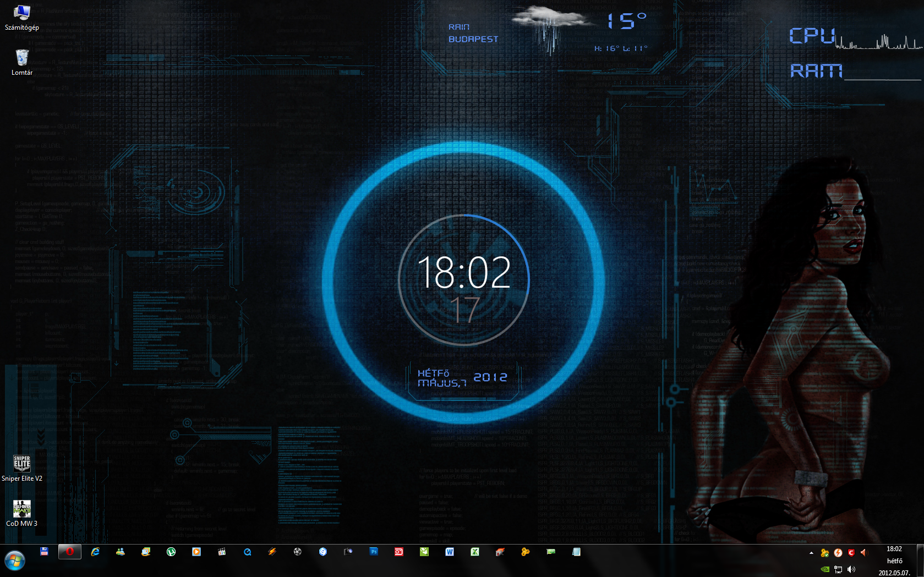
Task: Launch Photoshop from the taskbar
Action: point(374,552)
